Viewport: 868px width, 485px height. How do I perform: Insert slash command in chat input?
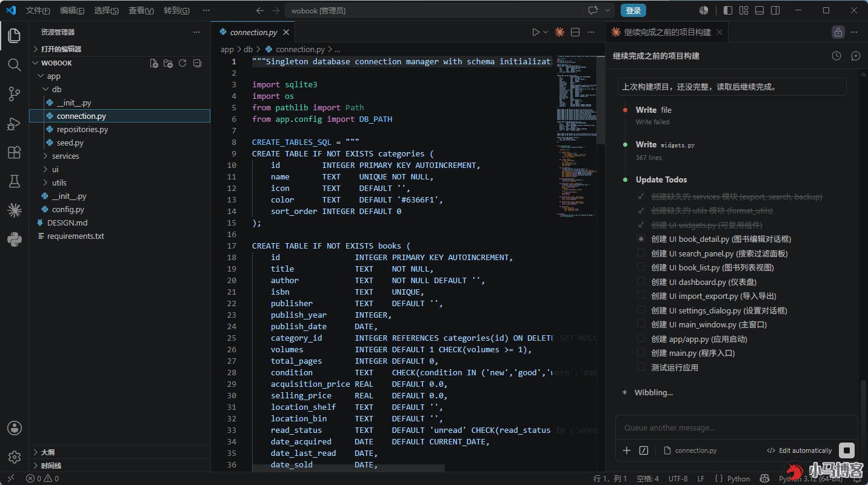[x=644, y=450]
